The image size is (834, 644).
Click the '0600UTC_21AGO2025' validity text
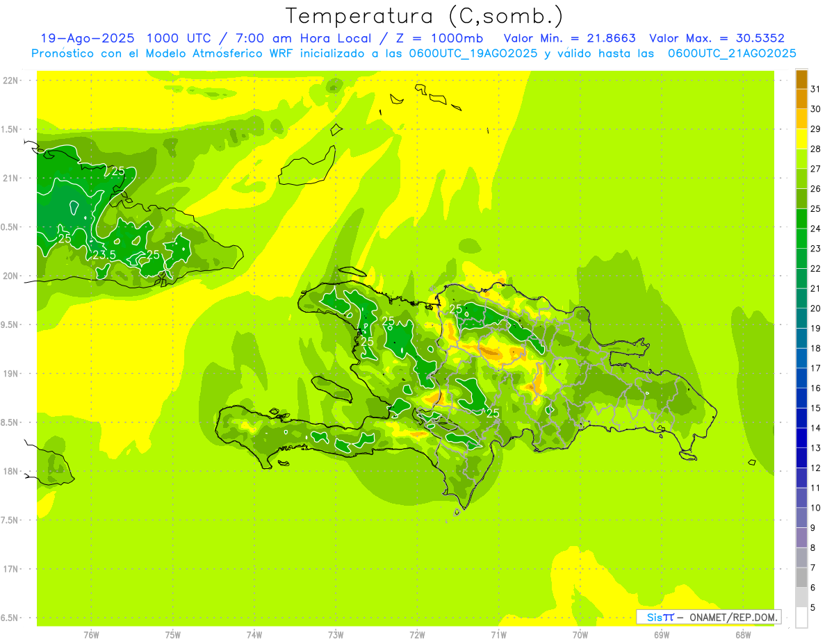click(x=732, y=53)
